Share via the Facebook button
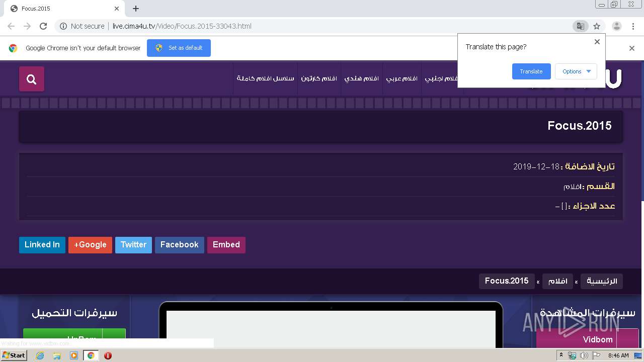 pos(180,245)
